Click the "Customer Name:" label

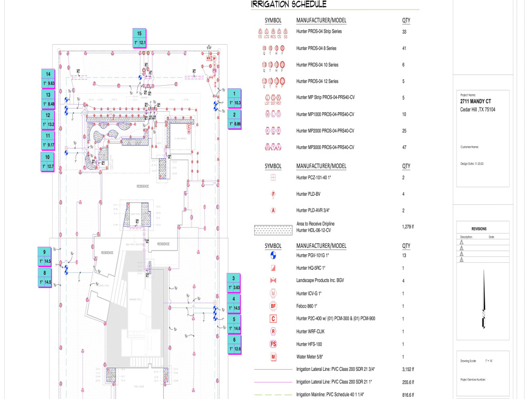pyautogui.click(x=469, y=147)
